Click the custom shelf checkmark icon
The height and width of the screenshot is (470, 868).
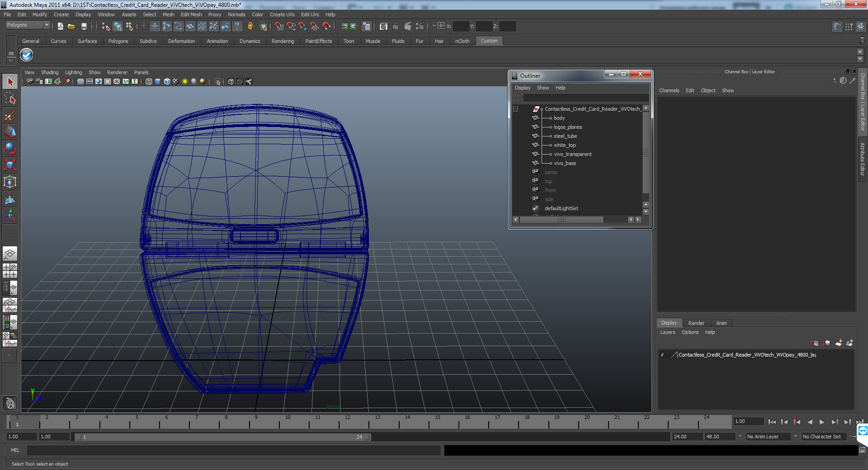(27, 55)
